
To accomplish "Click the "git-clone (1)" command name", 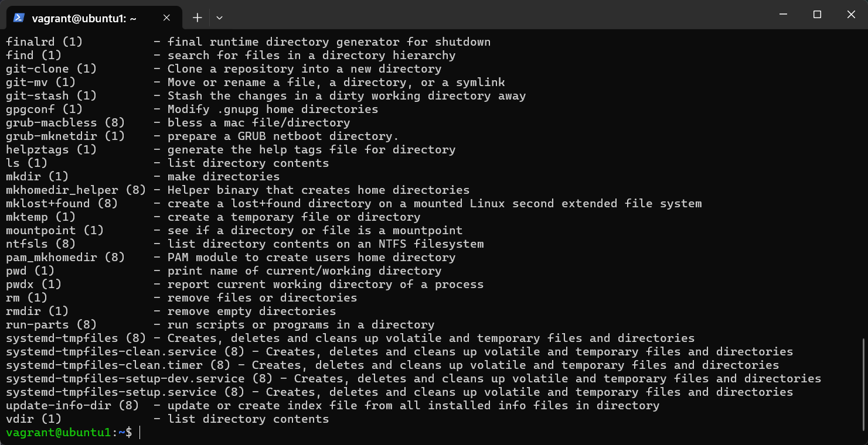I will [52, 69].
